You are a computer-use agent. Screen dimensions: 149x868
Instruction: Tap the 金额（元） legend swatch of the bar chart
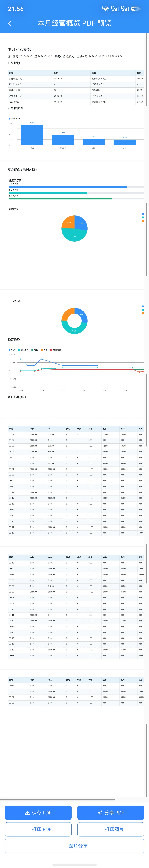(x=10, y=119)
